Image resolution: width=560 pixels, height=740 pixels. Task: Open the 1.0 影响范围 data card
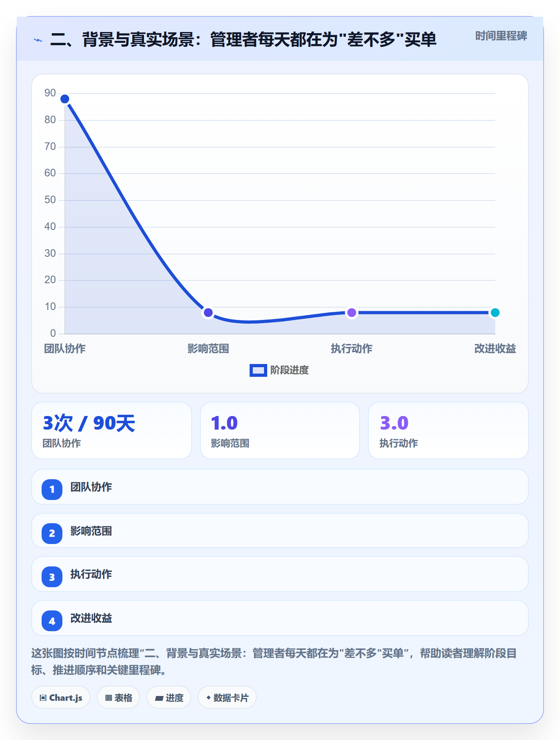(x=280, y=430)
